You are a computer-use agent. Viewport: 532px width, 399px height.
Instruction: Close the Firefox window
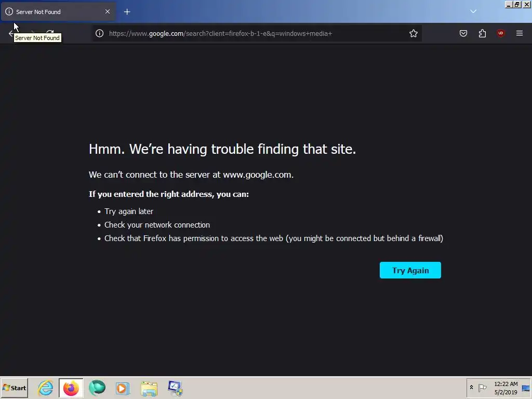(x=526, y=4)
